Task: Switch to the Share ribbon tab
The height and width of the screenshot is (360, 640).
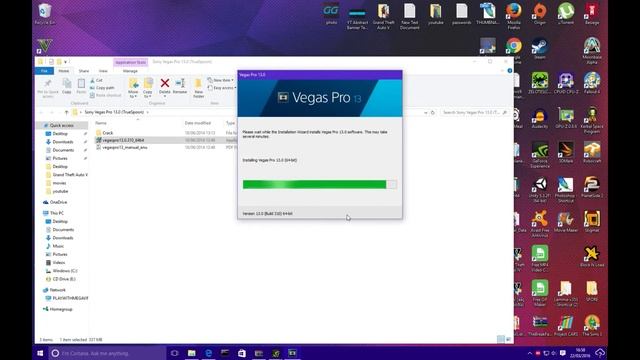Action: pyautogui.click(x=84, y=71)
